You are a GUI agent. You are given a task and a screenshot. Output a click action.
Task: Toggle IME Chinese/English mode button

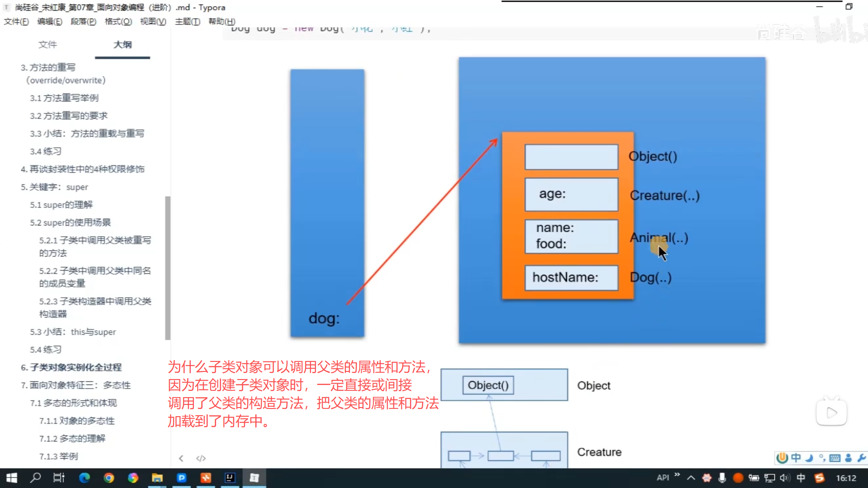click(x=796, y=458)
